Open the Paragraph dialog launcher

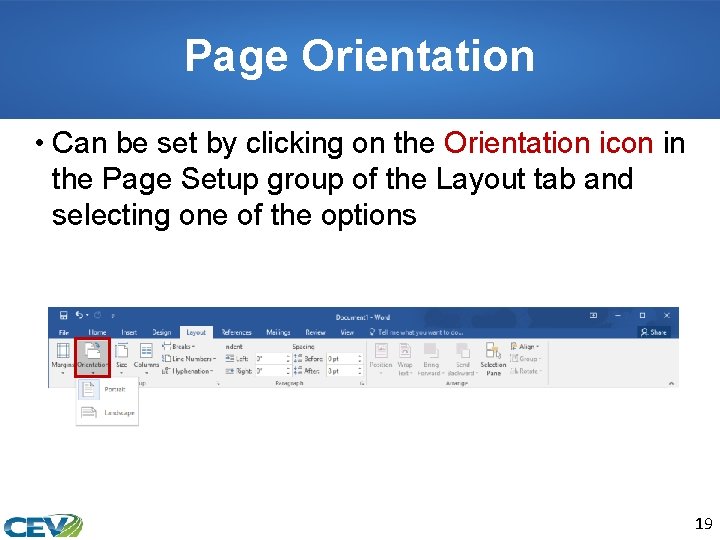(362, 383)
